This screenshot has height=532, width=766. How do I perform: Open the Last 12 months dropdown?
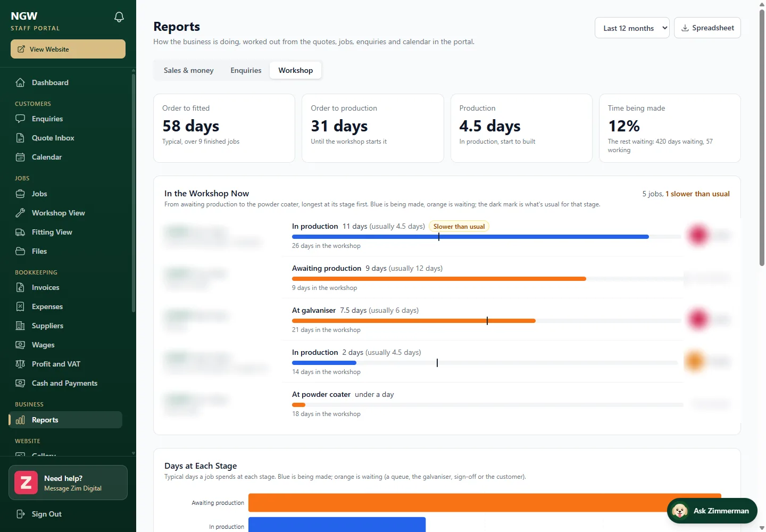632,28
